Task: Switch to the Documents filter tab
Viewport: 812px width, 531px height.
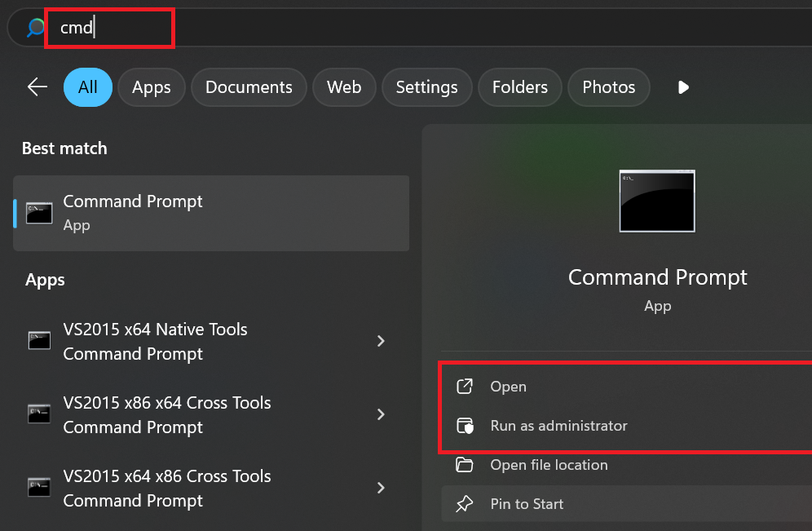Action: 249,87
